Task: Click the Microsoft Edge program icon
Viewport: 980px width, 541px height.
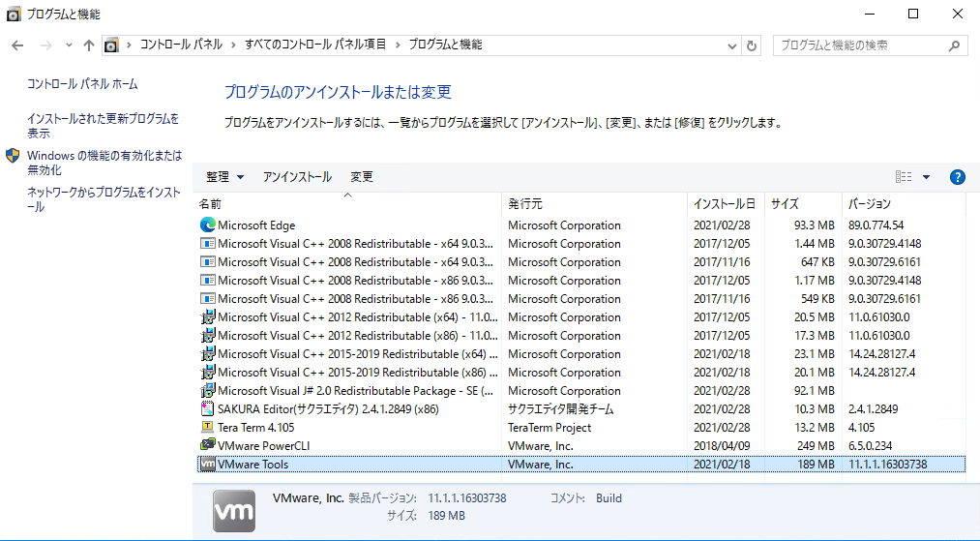Action: tap(207, 225)
